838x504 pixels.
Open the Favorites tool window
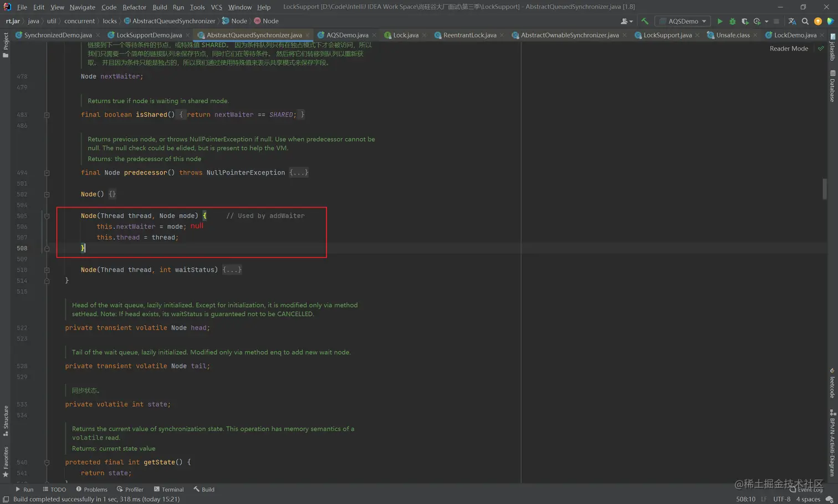[6, 462]
